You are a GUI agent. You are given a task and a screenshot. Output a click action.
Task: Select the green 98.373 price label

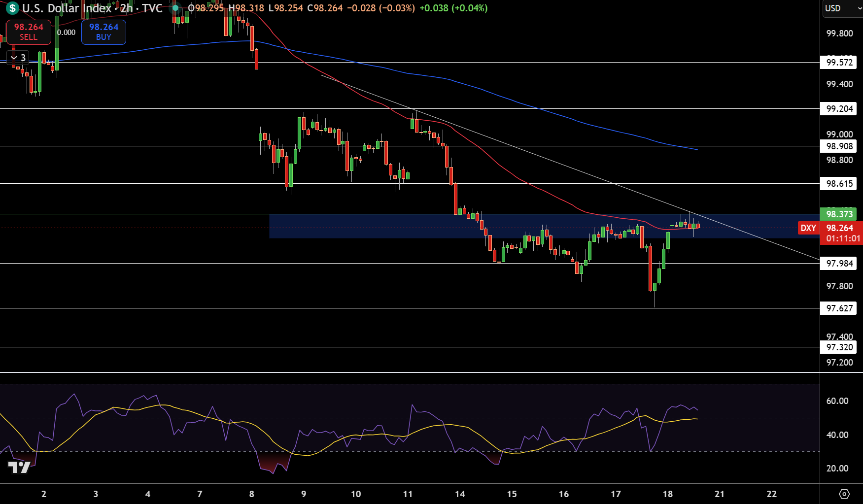click(x=839, y=214)
